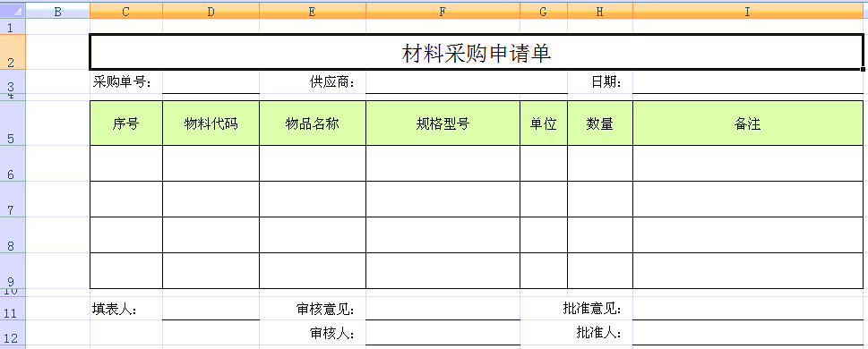Click the 物品名称 header cell
This screenshot has height=349, width=868.
313,123
